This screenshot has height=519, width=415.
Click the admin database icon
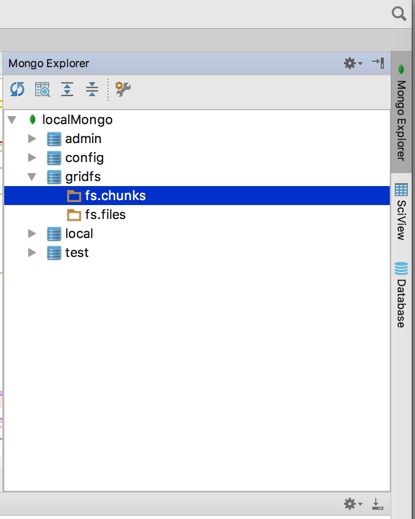click(54, 139)
